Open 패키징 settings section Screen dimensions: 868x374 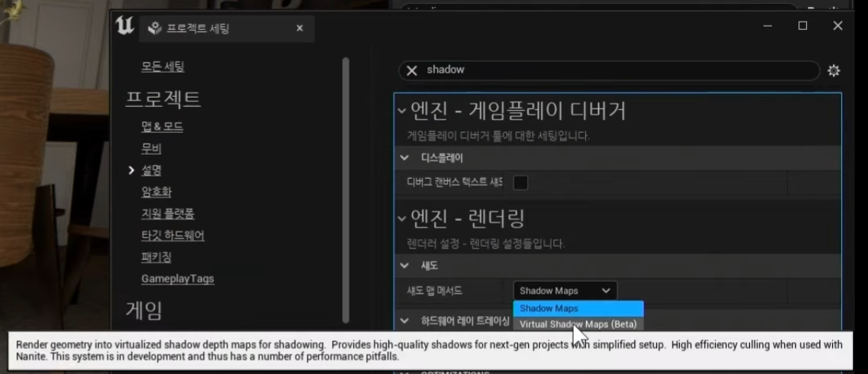tap(156, 257)
